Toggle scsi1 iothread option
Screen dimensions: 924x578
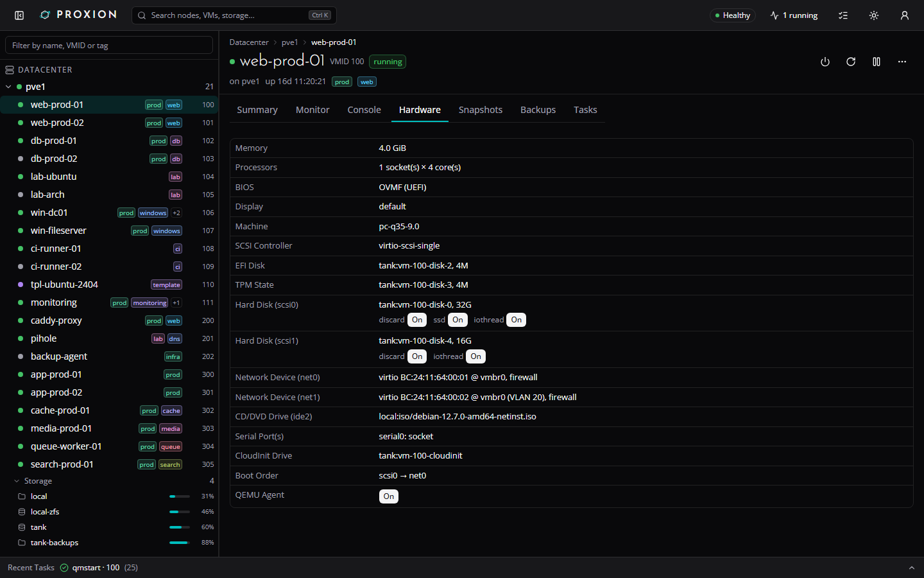tap(475, 356)
